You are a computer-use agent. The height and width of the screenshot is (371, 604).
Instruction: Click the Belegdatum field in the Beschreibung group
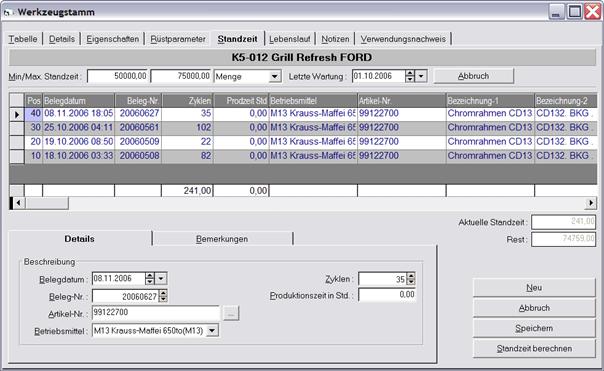pos(118,278)
